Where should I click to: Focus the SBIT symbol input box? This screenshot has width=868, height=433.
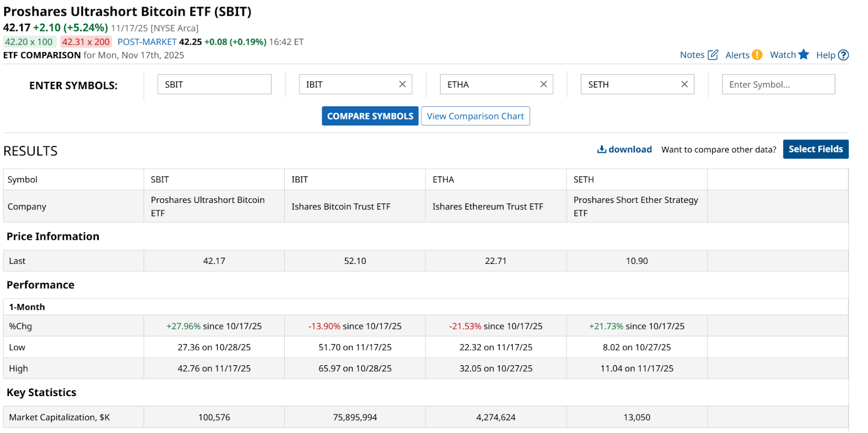(x=214, y=85)
